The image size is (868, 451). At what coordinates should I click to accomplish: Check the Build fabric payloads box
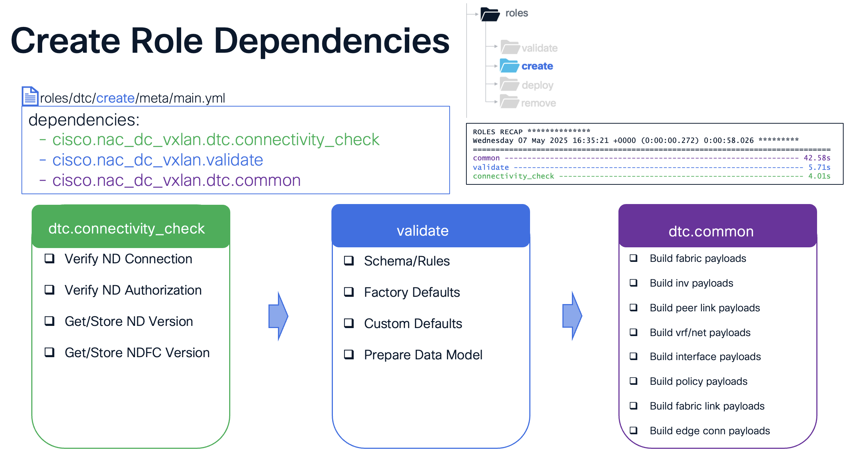(633, 258)
